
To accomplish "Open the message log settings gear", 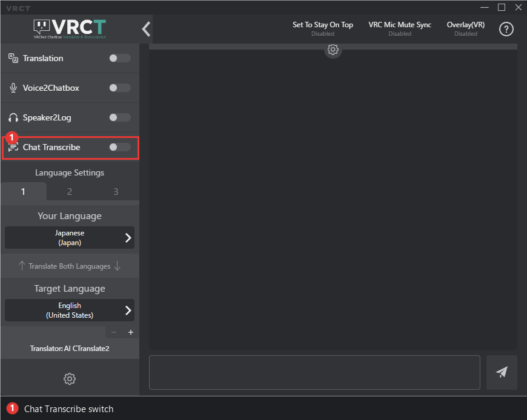I will [x=333, y=50].
